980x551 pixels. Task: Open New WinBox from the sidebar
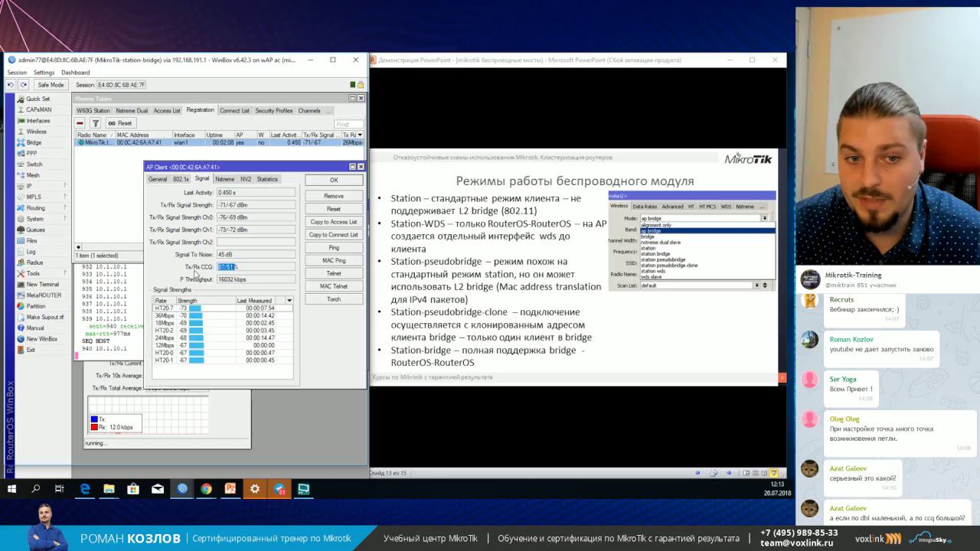point(42,339)
